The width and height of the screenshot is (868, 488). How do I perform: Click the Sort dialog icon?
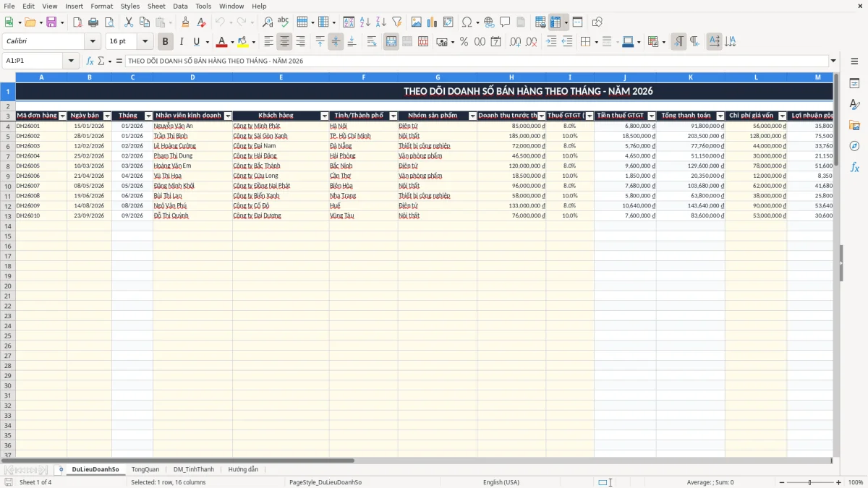[x=349, y=22]
